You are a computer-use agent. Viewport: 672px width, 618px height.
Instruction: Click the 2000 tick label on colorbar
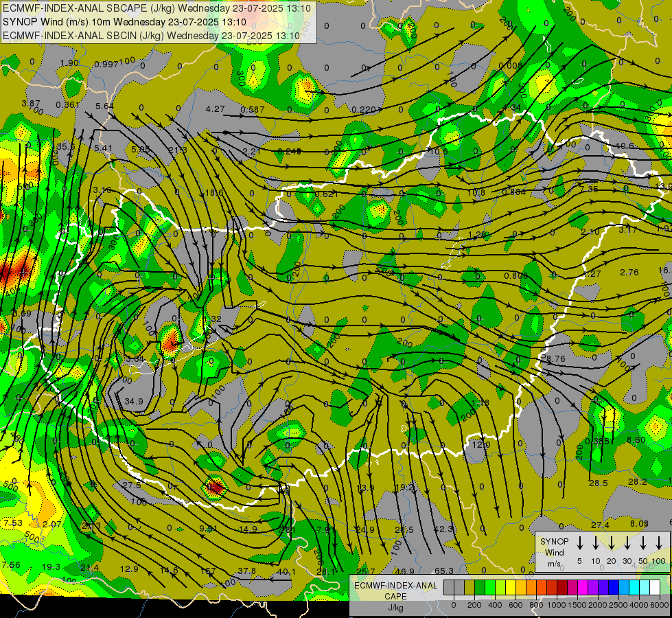(x=598, y=605)
